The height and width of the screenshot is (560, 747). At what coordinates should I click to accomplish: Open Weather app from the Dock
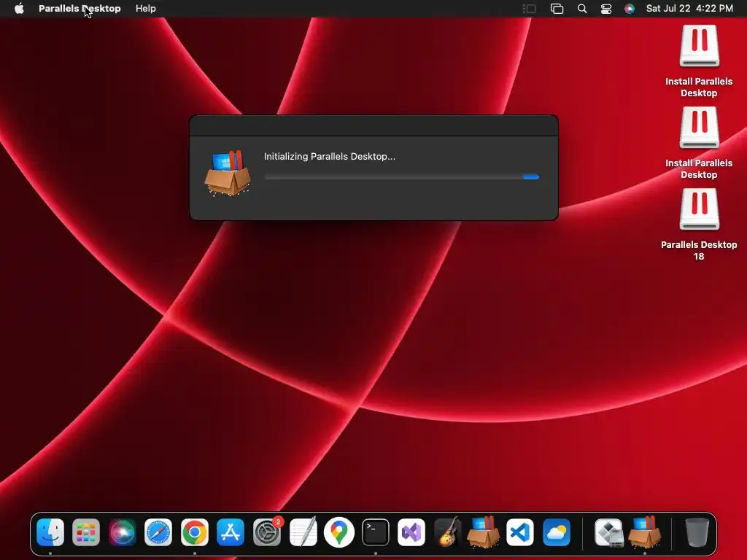pyautogui.click(x=556, y=532)
